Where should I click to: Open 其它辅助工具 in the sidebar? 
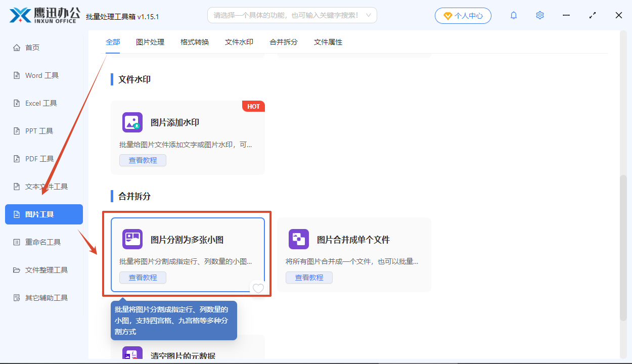pyautogui.click(x=44, y=298)
